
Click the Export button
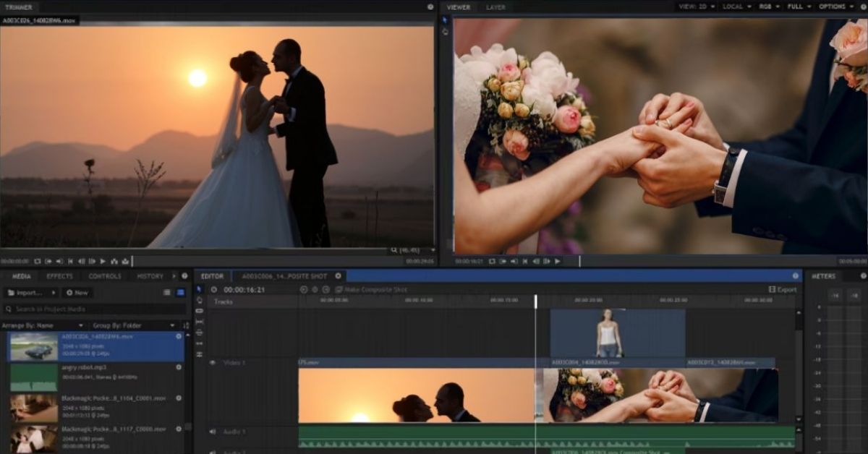(x=782, y=290)
